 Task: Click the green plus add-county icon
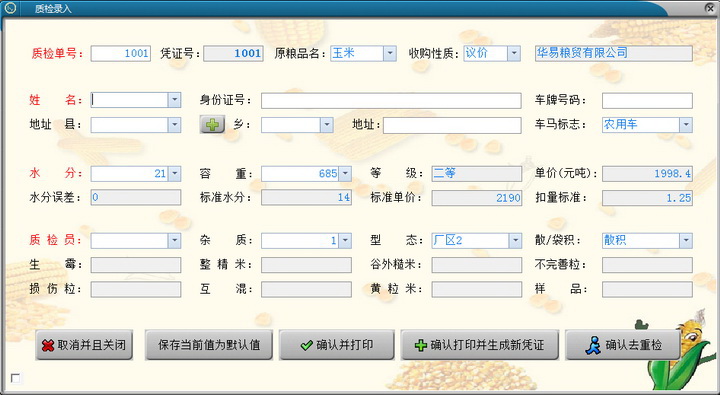212,124
